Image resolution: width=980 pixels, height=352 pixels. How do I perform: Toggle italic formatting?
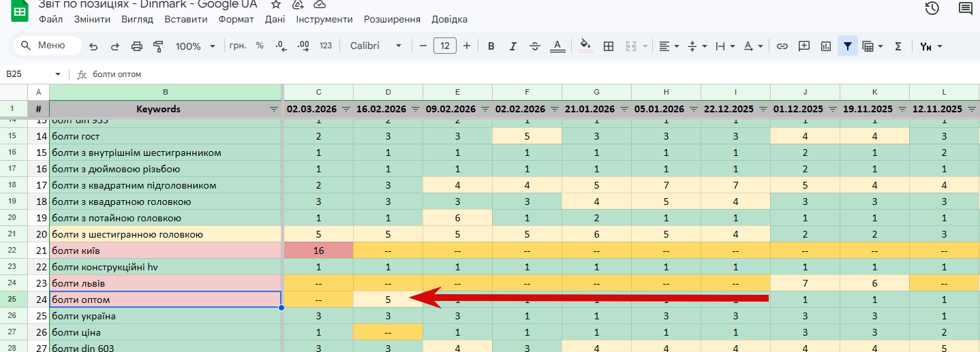click(x=512, y=46)
